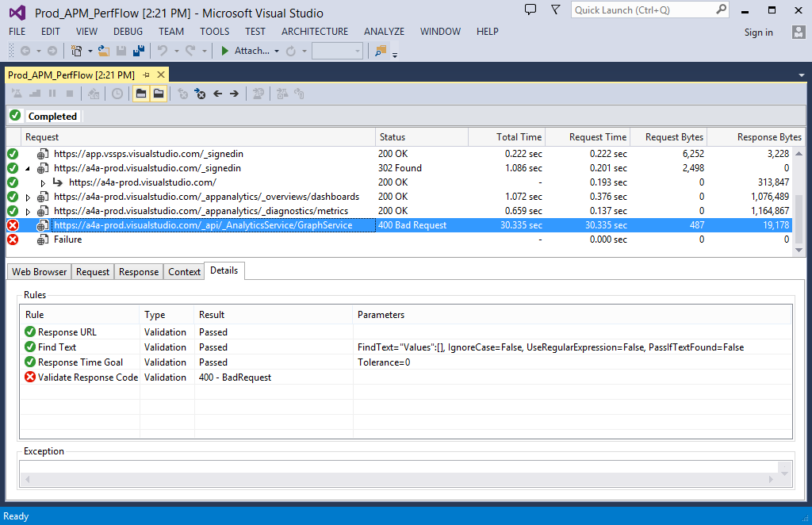Open the Undo history dropdown arrow
812x525 pixels.
177,52
